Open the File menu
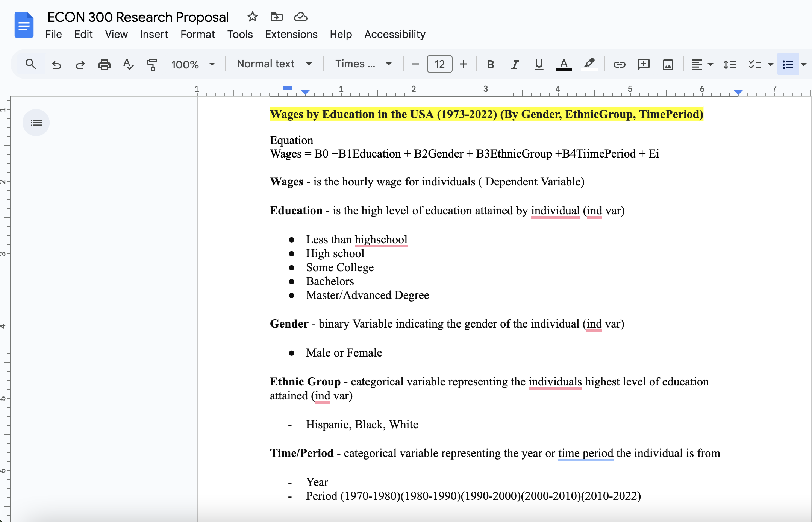 point(53,34)
